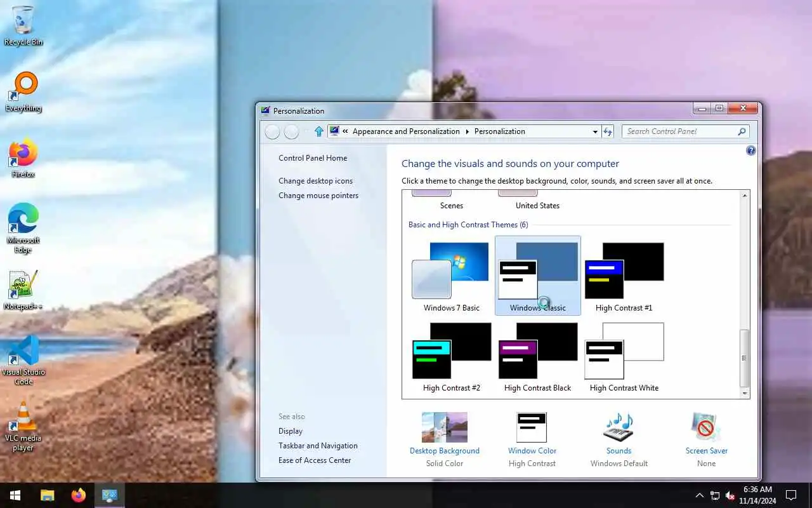This screenshot has width=812, height=508.
Task: Expand the breadcrumb double-chevron overflow
Action: pos(346,131)
